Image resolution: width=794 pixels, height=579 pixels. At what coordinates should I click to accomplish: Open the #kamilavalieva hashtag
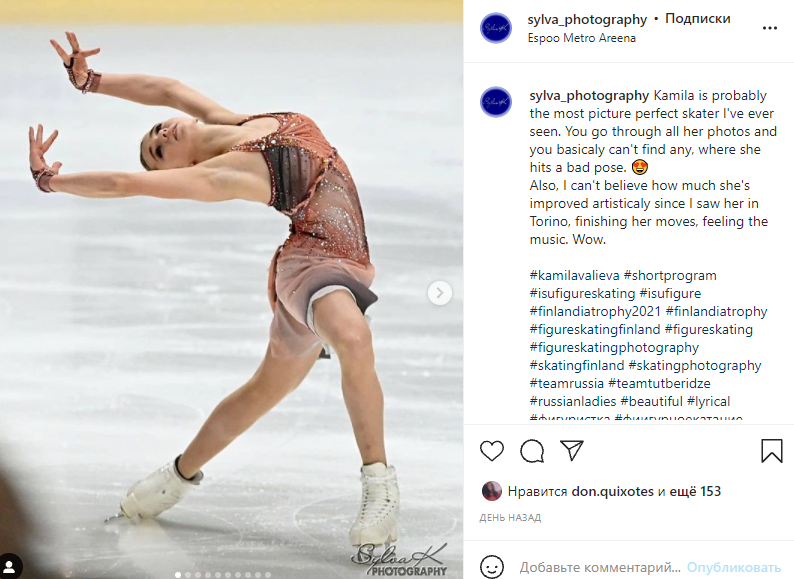tap(574, 276)
